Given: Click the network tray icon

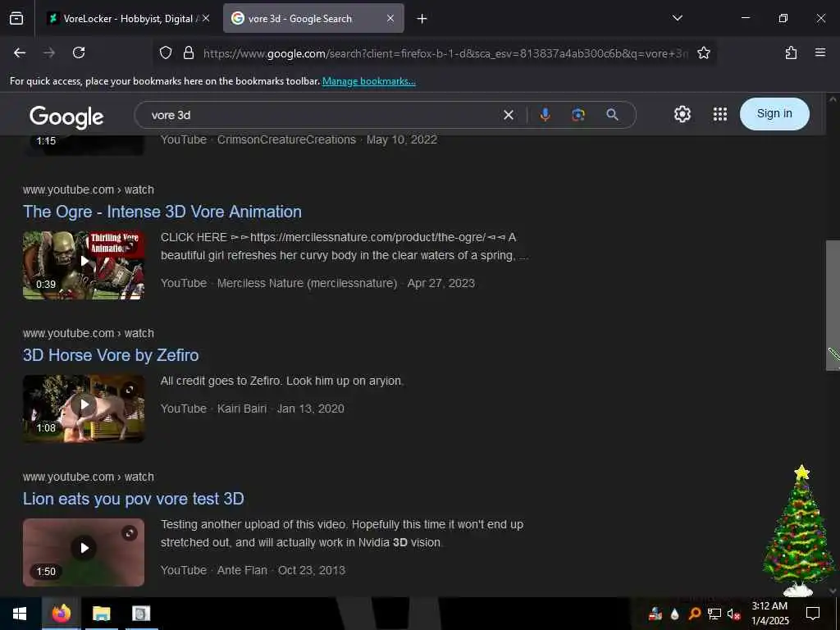Looking at the screenshot, I should [x=714, y=614].
